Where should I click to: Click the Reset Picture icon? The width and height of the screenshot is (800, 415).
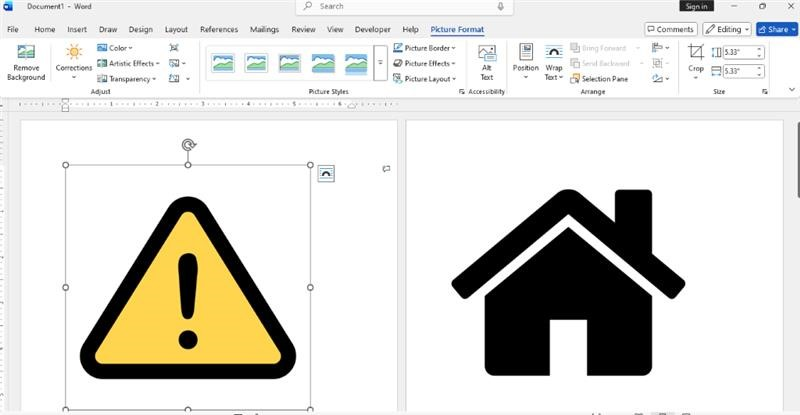click(x=174, y=79)
